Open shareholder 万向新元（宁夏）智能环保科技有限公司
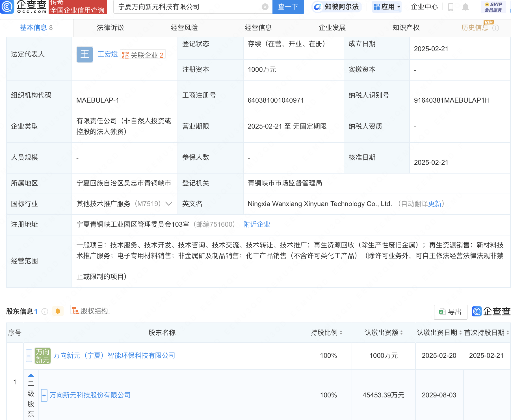511x420 pixels. click(114, 356)
